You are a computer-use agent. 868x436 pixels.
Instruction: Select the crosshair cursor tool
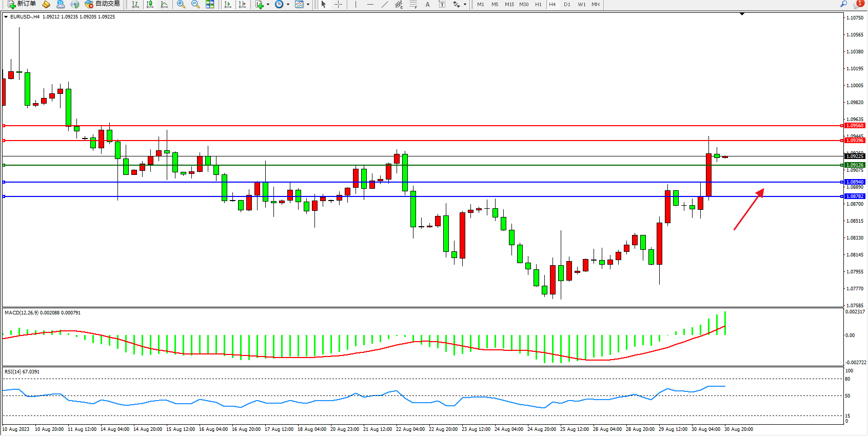(x=338, y=5)
